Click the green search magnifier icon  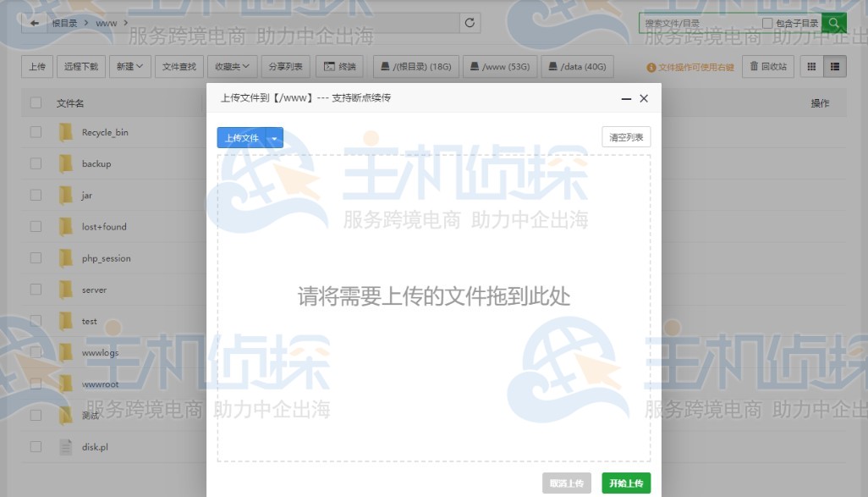click(x=834, y=23)
